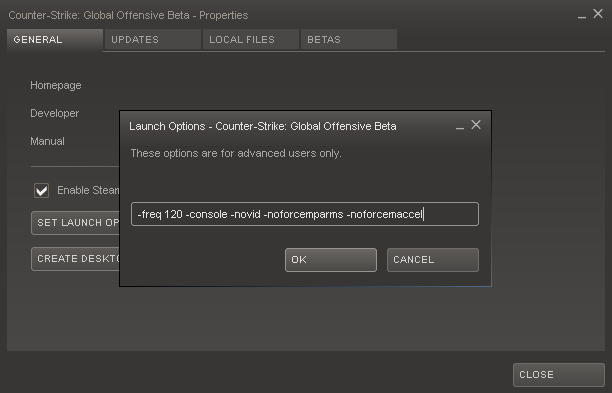This screenshot has height=393, width=612.
Task: Click the Developer label
Action: 55,114
